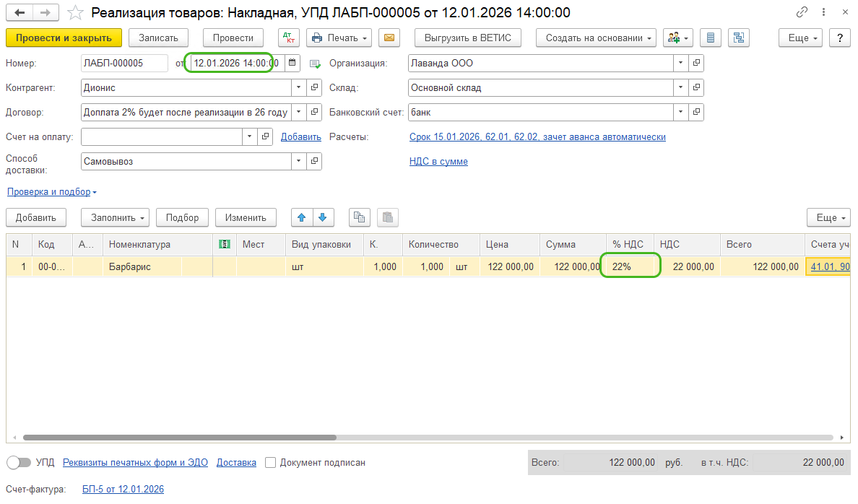Click the envelope email icon
The width and height of the screenshot is (858, 504).
389,38
